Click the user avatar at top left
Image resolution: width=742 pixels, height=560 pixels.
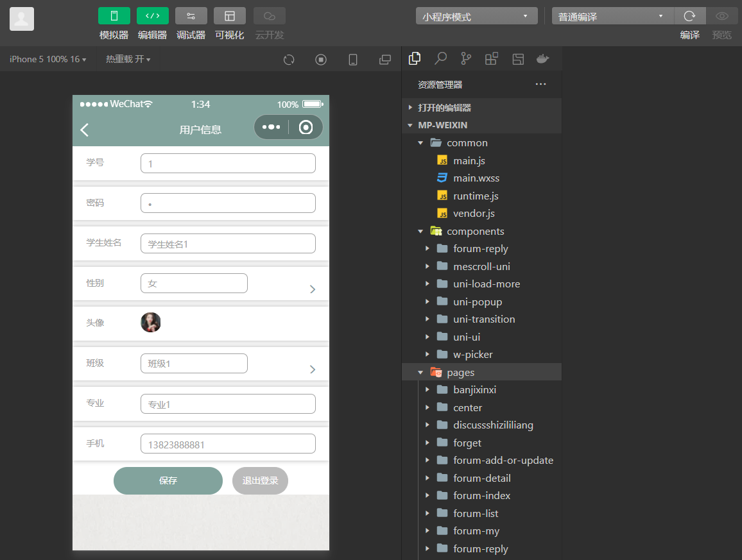22,19
